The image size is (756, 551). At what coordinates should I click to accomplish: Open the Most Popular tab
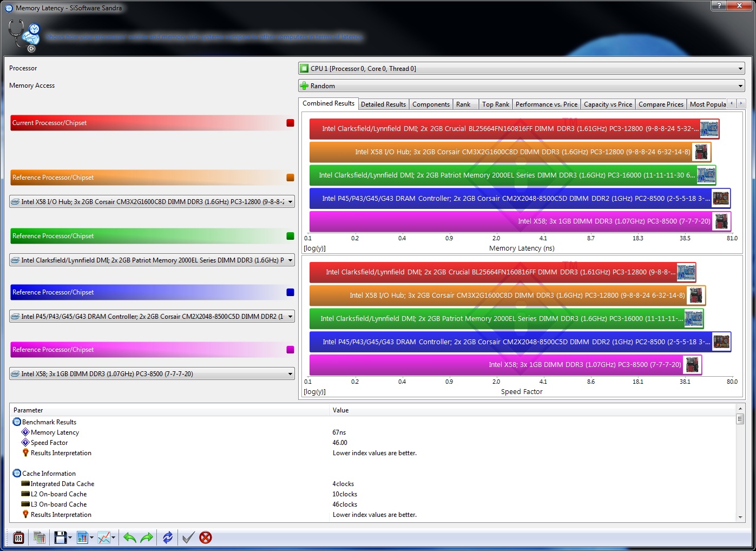707,104
